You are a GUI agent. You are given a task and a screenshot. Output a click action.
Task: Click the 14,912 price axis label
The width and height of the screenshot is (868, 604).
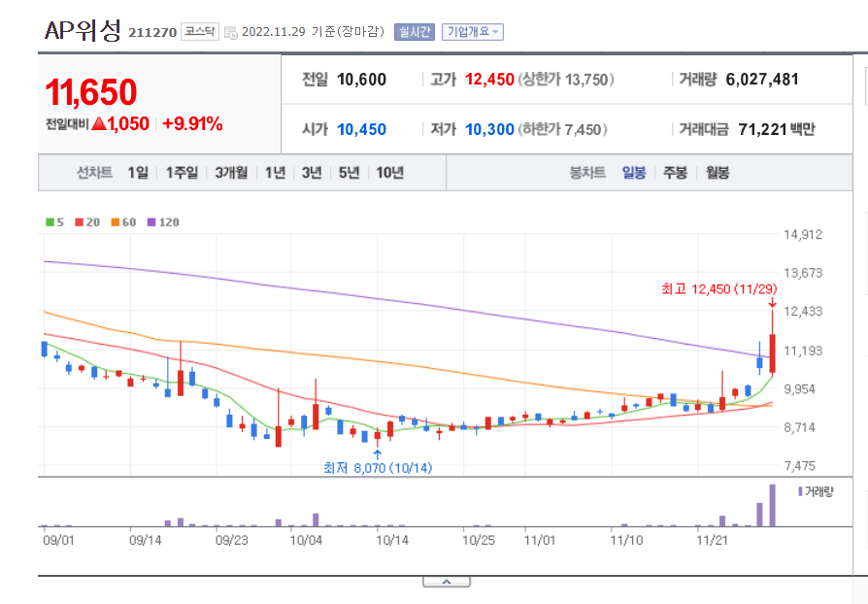coord(803,235)
